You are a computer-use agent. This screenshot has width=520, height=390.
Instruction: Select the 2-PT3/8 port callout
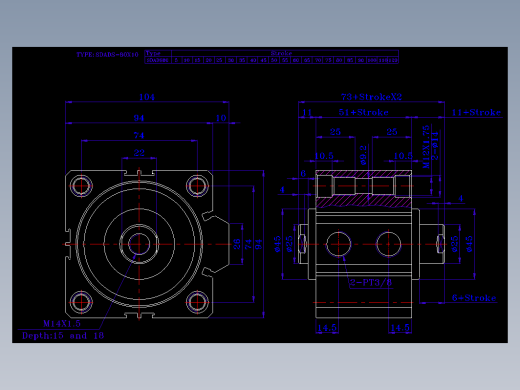coord(371,283)
